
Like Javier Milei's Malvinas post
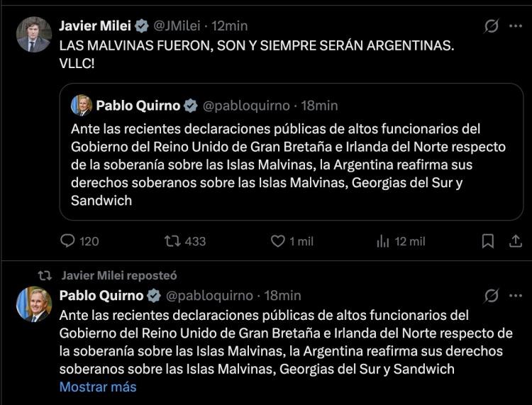[279, 241]
